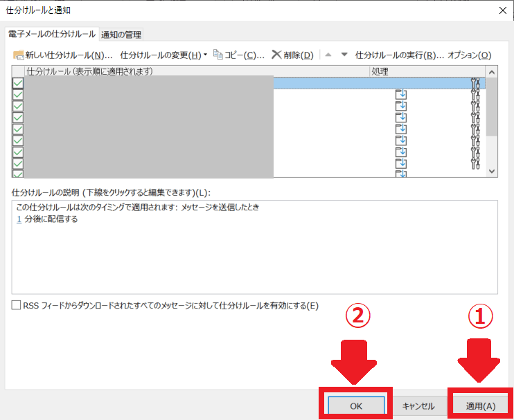Screen dimensions: 514x420
Task: Edit the underlined '1' minute delay value
Action: point(19,219)
